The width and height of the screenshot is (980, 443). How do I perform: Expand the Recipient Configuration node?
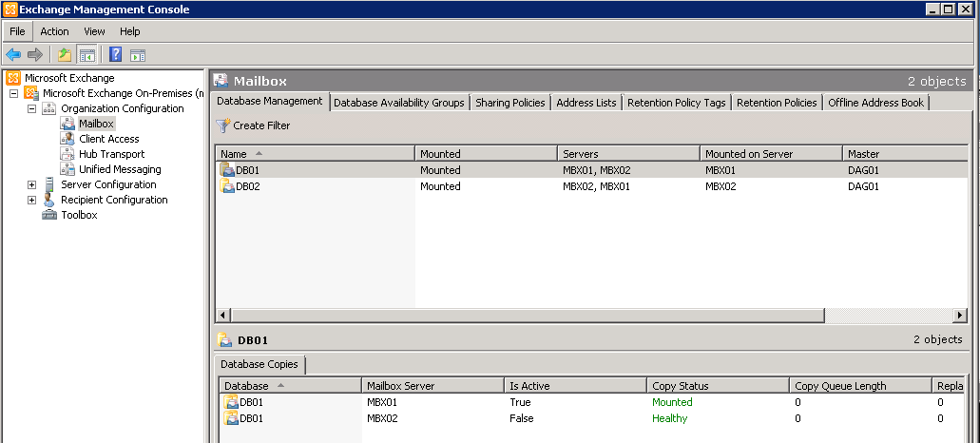pyautogui.click(x=32, y=200)
